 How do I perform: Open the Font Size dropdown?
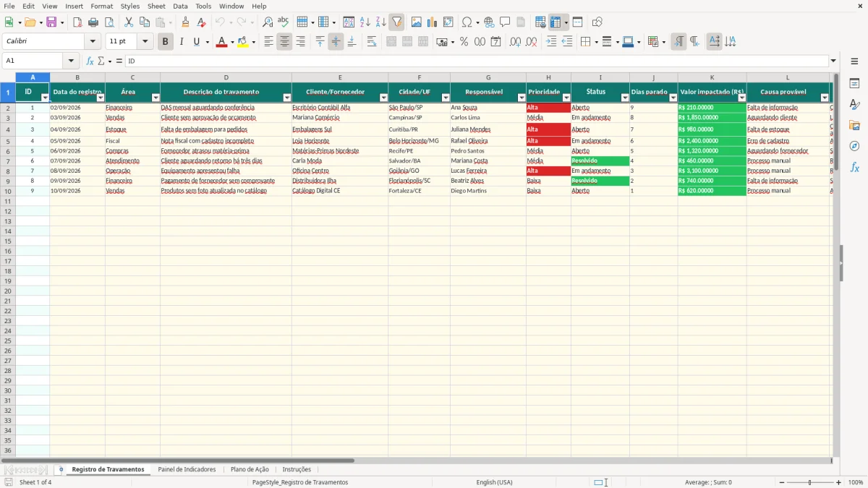click(145, 42)
